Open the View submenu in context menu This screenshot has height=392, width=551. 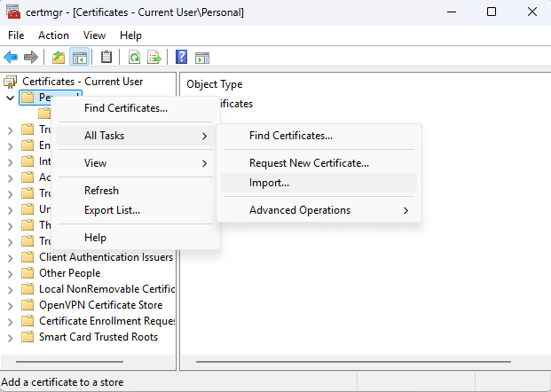(136, 163)
